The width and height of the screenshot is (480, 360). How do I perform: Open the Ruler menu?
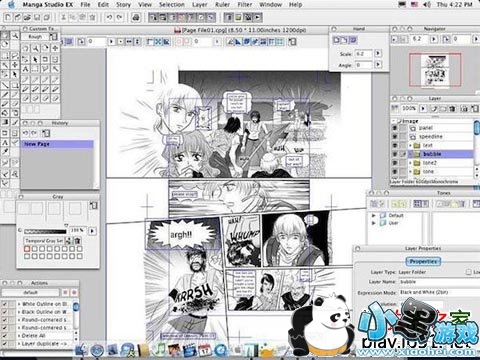pyautogui.click(x=222, y=5)
